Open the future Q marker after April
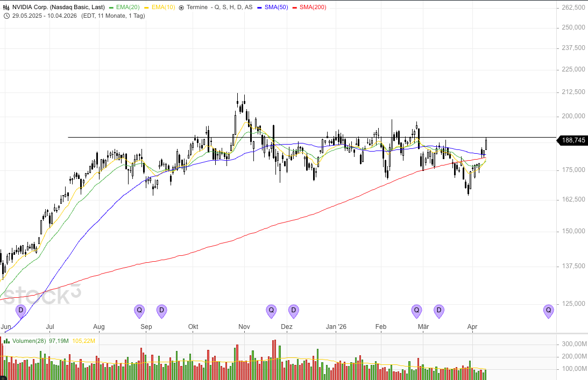 (549, 311)
